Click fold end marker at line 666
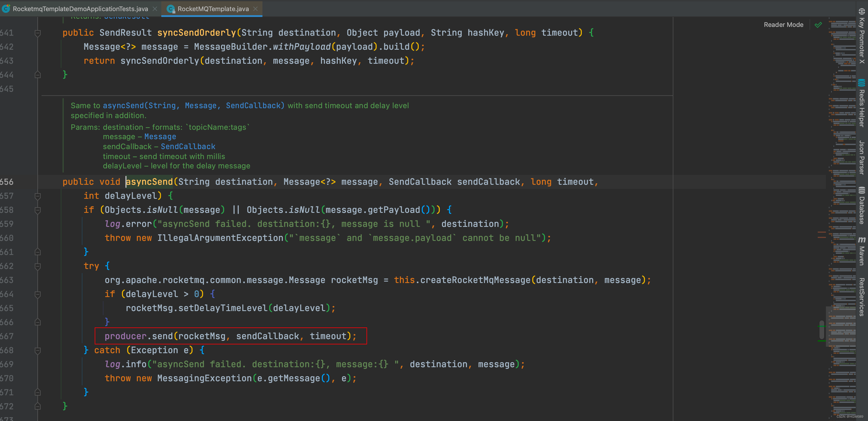Image resolution: width=868 pixels, height=421 pixels. (38, 322)
